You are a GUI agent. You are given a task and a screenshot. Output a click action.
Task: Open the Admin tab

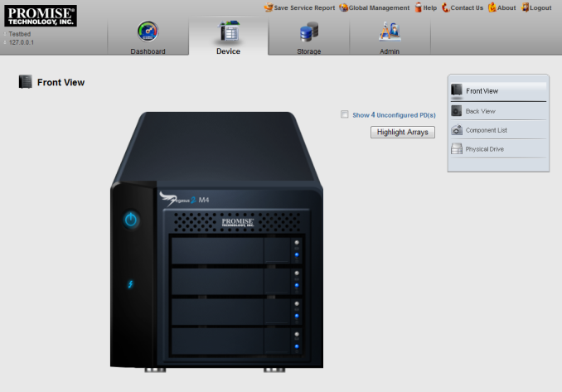click(x=390, y=38)
